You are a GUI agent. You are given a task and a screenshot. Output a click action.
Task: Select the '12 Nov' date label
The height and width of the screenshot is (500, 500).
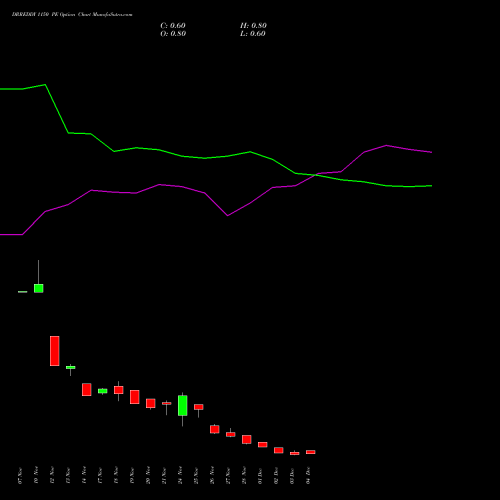point(52,476)
